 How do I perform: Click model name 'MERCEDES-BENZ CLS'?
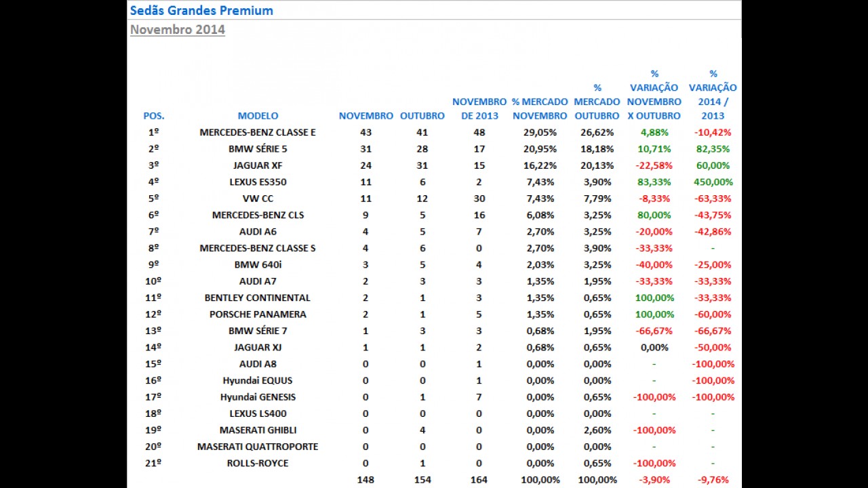[x=258, y=215]
